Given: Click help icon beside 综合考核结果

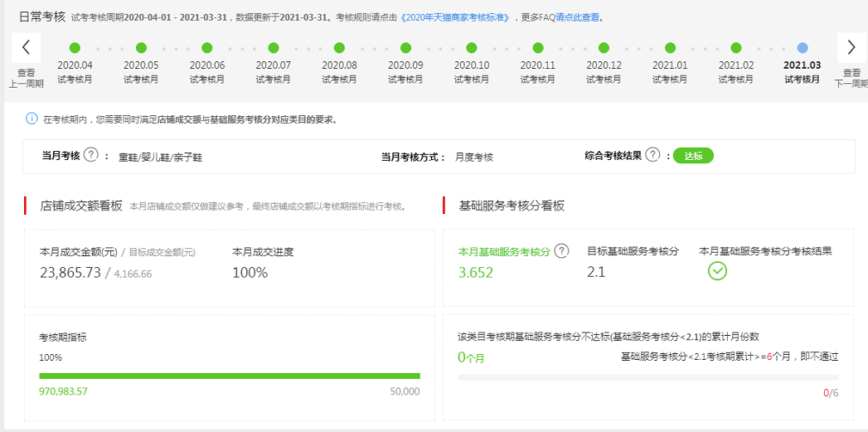Looking at the screenshot, I should (x=652, y=155).
